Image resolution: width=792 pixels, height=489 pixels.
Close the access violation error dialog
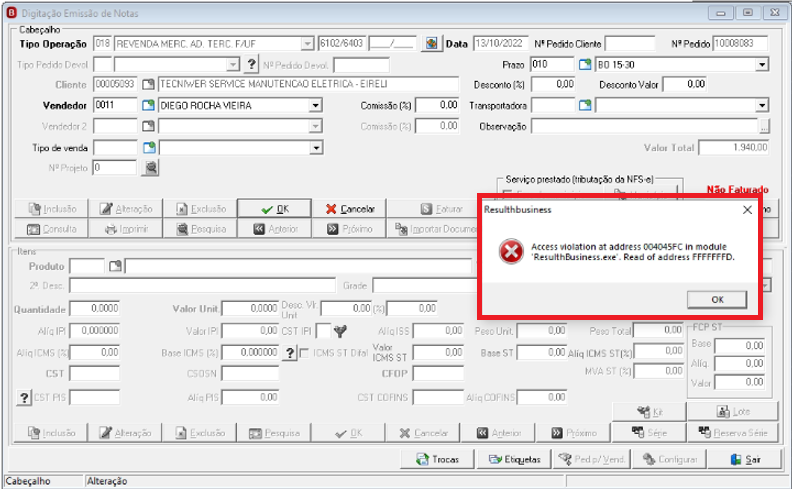click(747, 210)
